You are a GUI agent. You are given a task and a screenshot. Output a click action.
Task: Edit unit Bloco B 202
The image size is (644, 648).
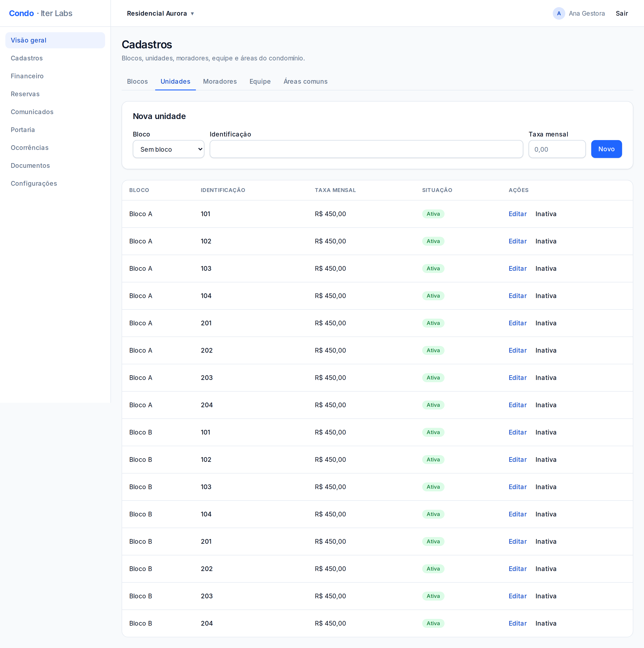(x=517, y=569)
